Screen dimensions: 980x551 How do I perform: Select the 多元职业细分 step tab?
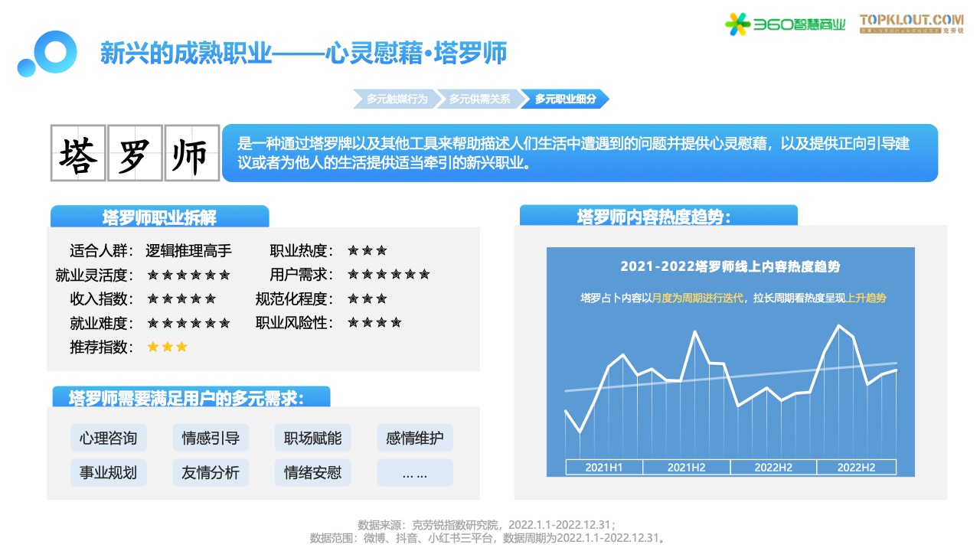[565, 99]
